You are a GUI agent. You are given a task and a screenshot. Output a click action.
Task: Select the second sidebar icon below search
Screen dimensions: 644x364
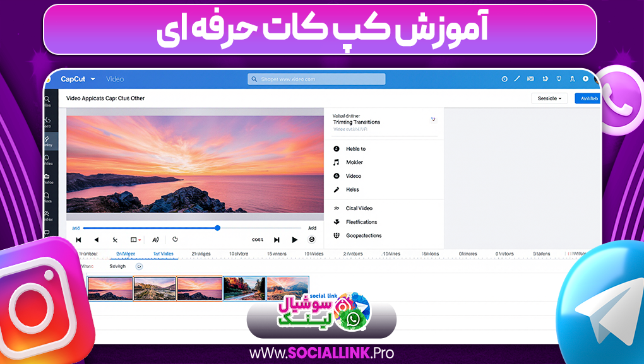pos(47,122)
